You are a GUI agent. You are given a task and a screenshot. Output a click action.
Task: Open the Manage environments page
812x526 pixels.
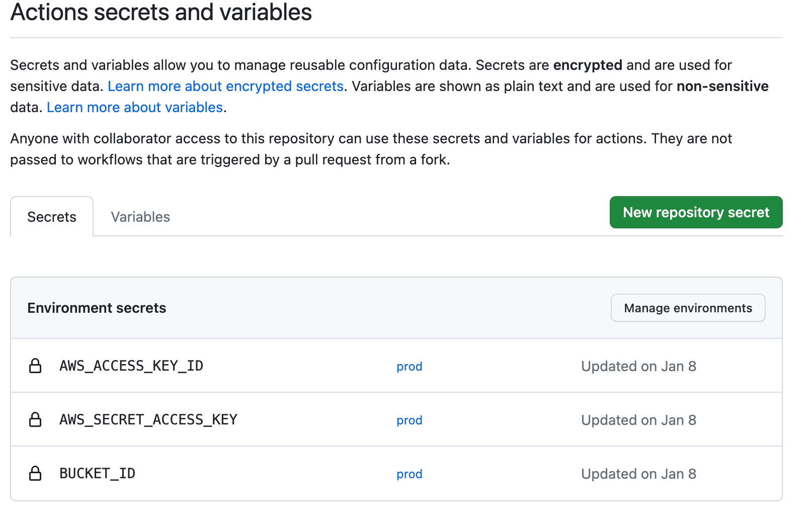[688, 308]
